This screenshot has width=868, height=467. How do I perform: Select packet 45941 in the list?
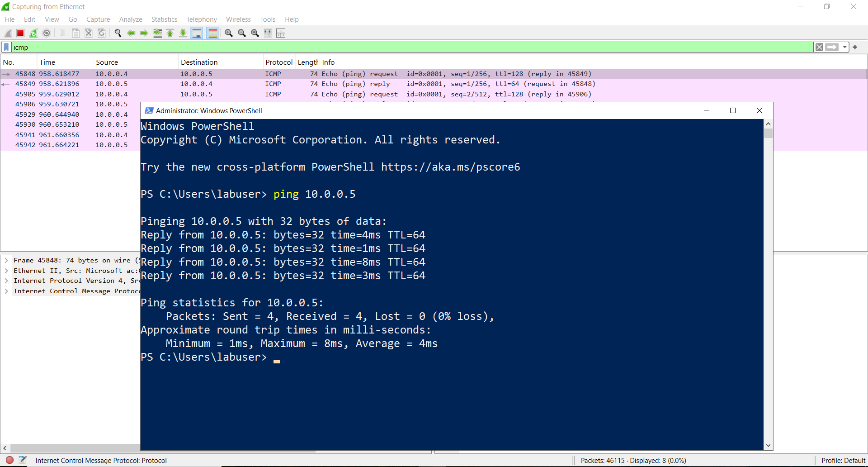coord(71,135)
